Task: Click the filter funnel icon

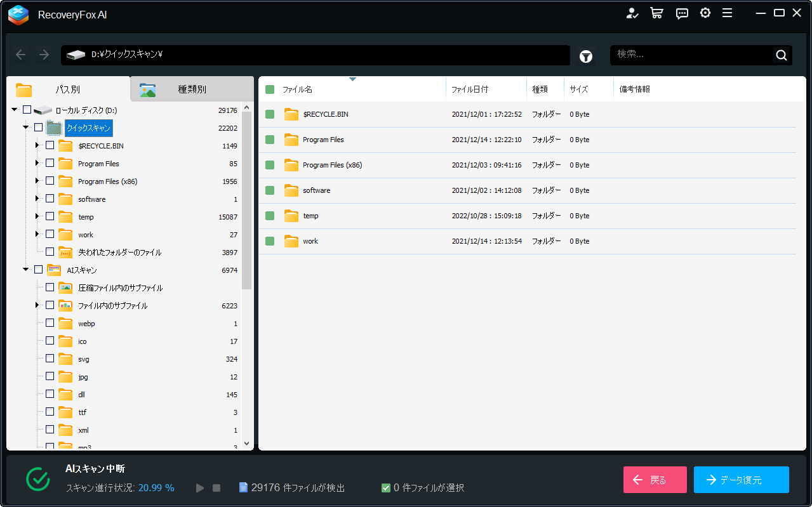Action: pos(586,56)
